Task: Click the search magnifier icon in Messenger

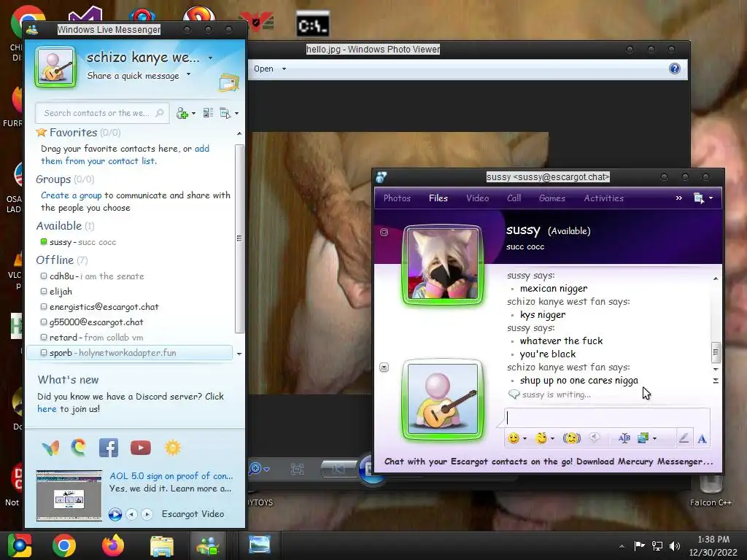Action: pos(160,113)
